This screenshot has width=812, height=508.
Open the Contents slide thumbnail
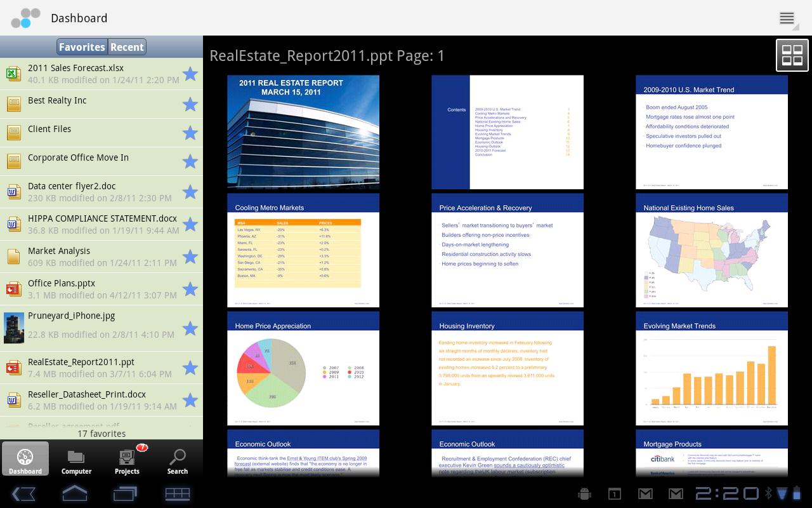click(x=507, y=132)
